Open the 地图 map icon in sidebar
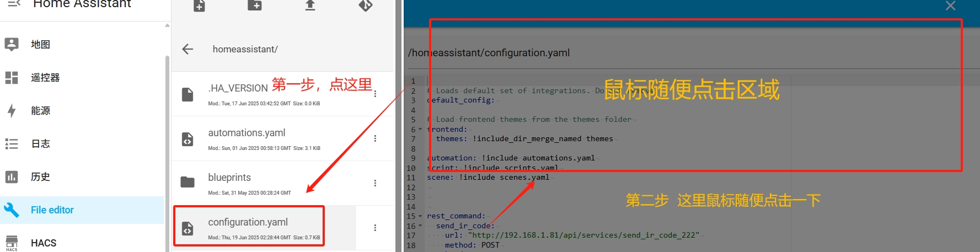The height and width of the screenshot is (252, 980). (x=12, y=44)
